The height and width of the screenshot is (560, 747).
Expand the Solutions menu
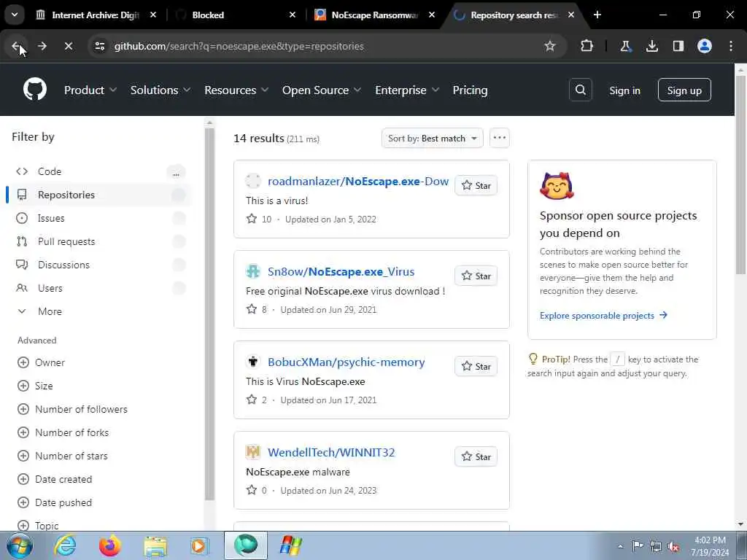[x=160, y=90]
